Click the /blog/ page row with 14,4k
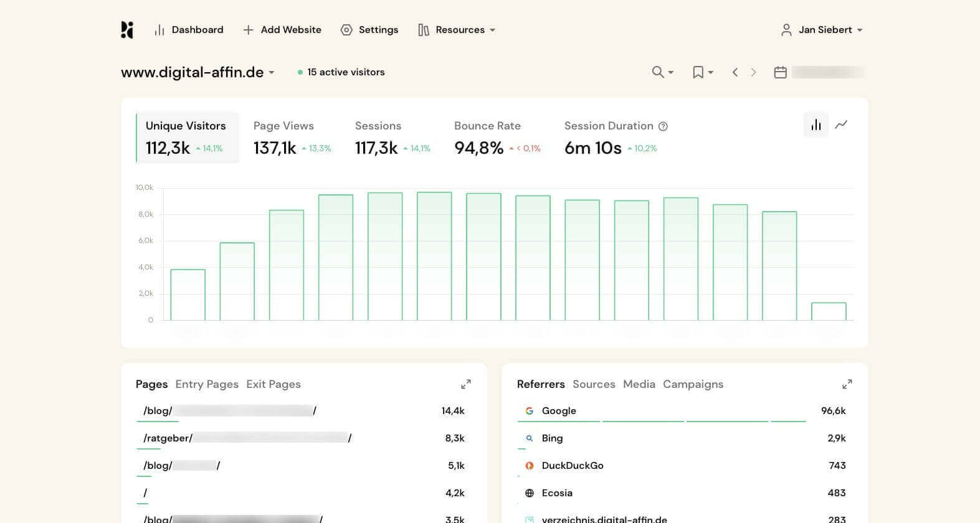Screen dimensions: 980x523 coord(303,411)
